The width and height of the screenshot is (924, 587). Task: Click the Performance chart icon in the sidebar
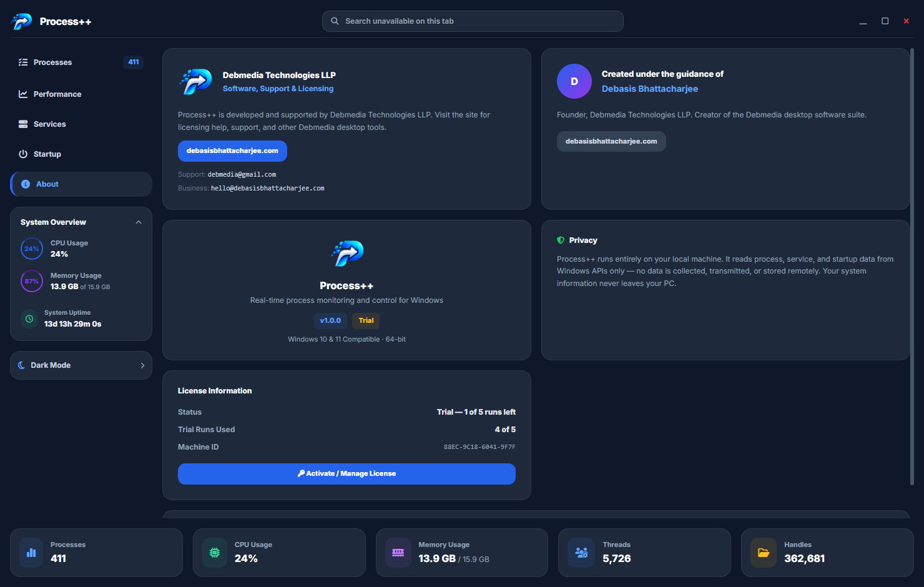[x=23, y=94]
